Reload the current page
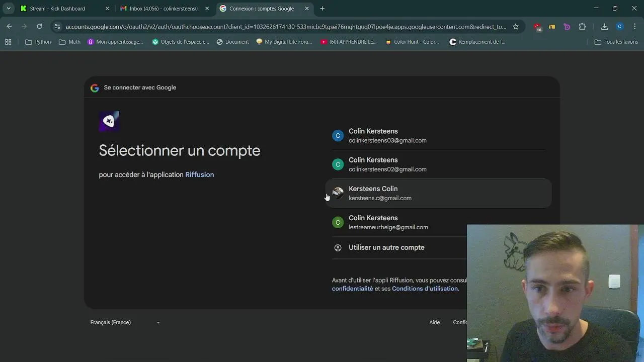Image resolution: width=644 pixels, height=362 pixels. [x=39, y=27]
